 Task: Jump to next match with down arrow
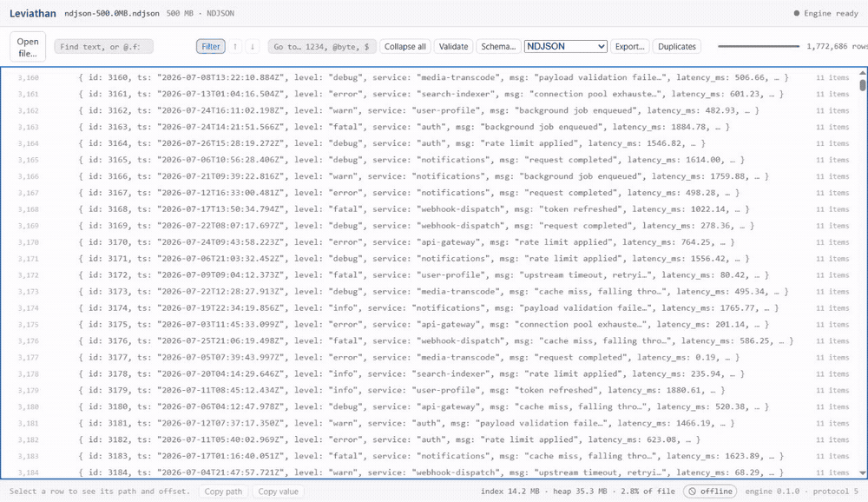tap(253, 47)
